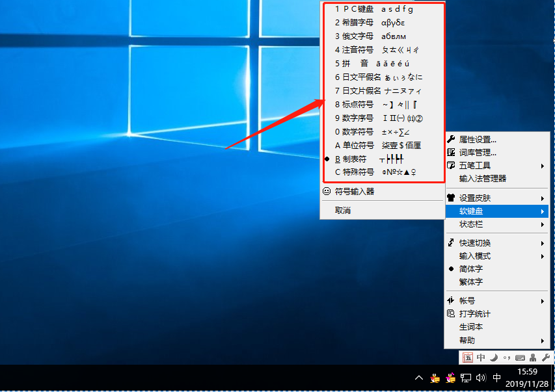The width and height of the screenshot is (555, 392).
Task: Click the user account icon on IME bar
Action: point(533,358)
